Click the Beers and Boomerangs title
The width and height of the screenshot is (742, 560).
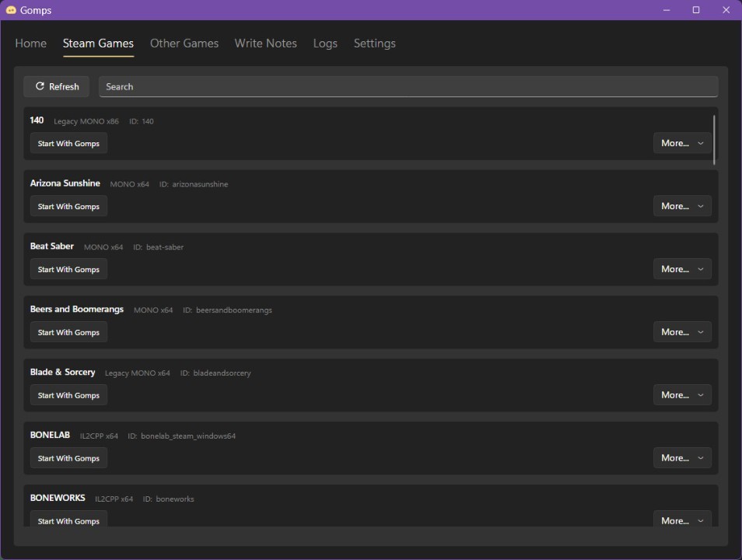coord(77,309)
